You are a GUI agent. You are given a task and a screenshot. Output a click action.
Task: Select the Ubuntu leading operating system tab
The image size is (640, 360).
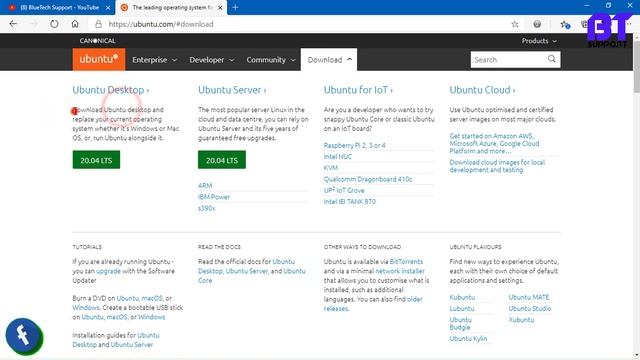tap(171, 7)
